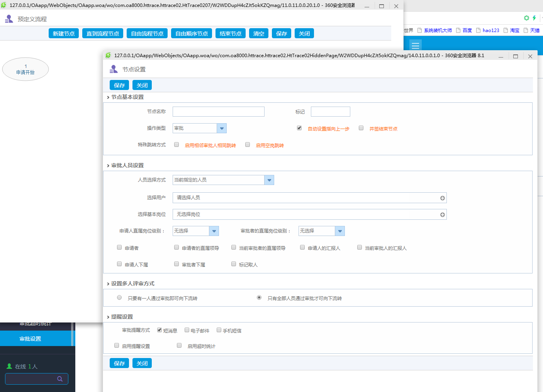
Task: Click the plus icon in 选择基本岗位 field
Action: 443,215
